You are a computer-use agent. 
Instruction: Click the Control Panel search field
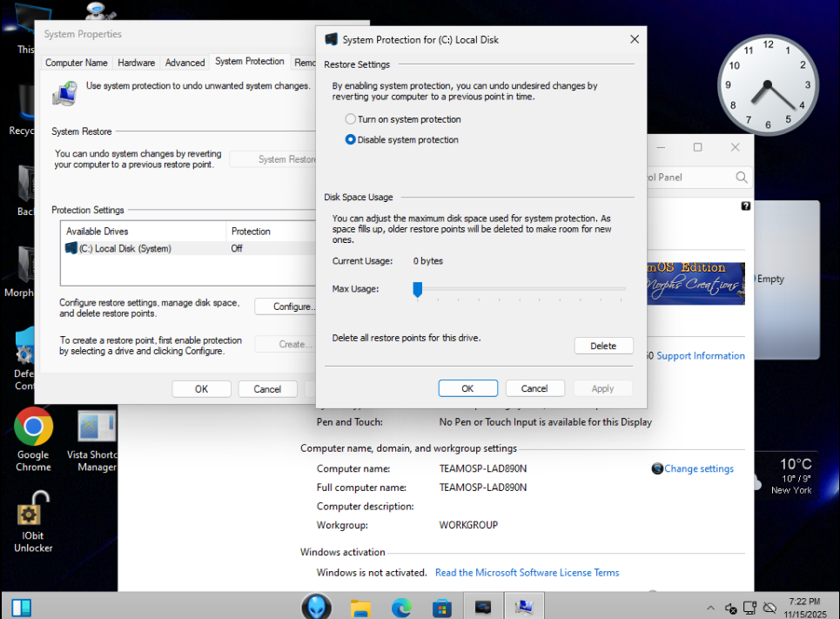click(688, 178)
